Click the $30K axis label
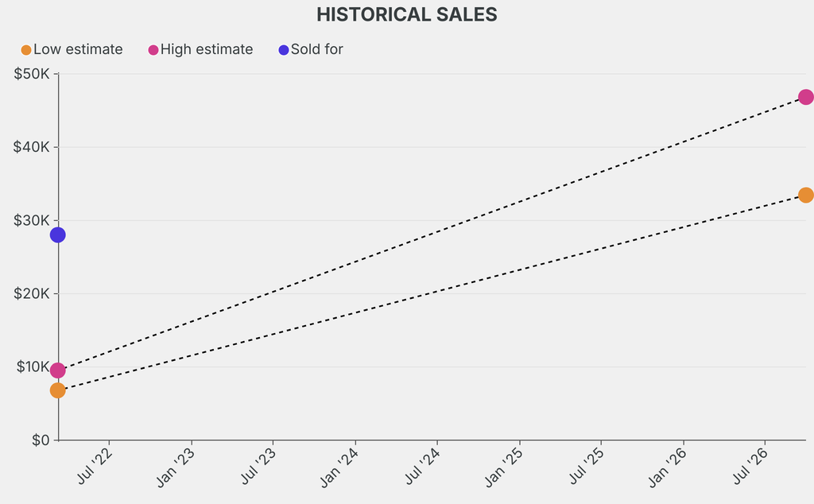The height and width of the screenshot is (504, 814). coord(31,220)
